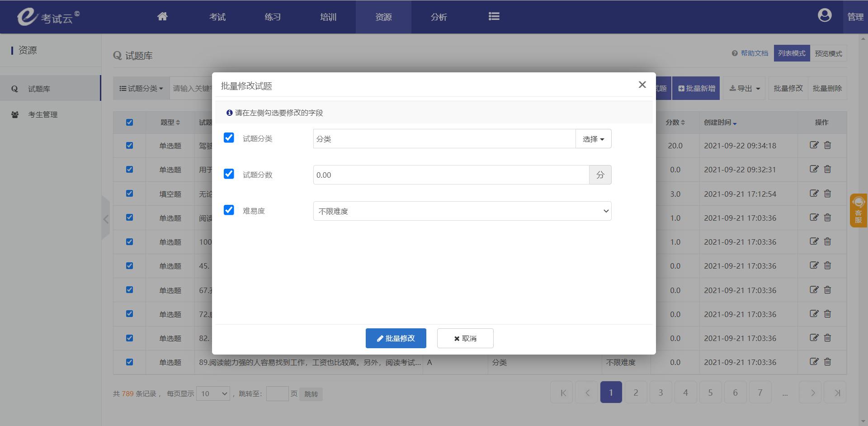Open the 选择 category dropdown
Viewport: 868px width, 426px height.
click(593, 139)
